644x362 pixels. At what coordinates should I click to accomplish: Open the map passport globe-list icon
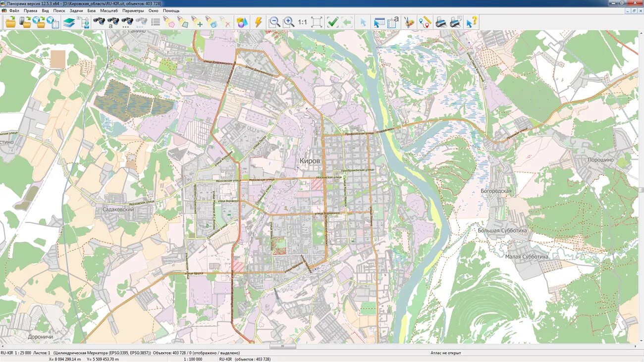[x=53, y=22]
